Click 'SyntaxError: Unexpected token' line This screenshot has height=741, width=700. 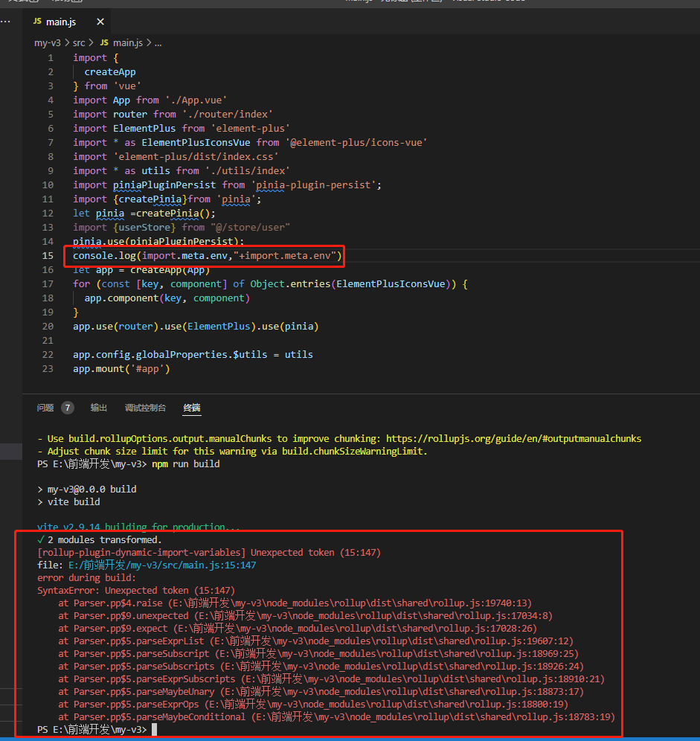coord(136,591)
